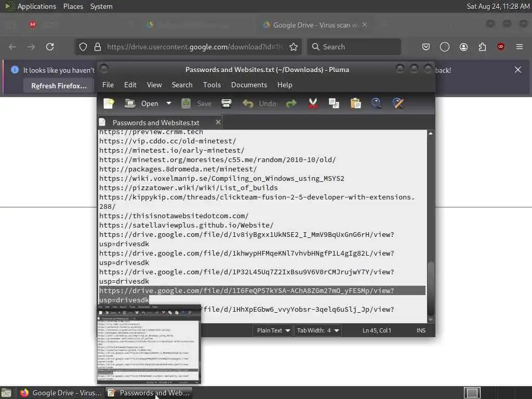
Task: Click the site padlock security icon
Action: pos(98,47)
